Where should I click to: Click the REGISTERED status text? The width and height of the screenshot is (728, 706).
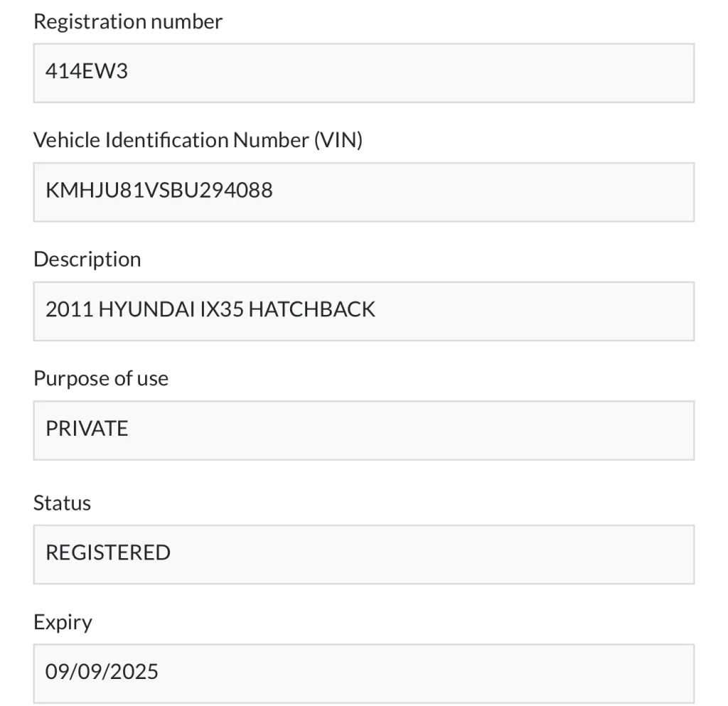point(108,553)
